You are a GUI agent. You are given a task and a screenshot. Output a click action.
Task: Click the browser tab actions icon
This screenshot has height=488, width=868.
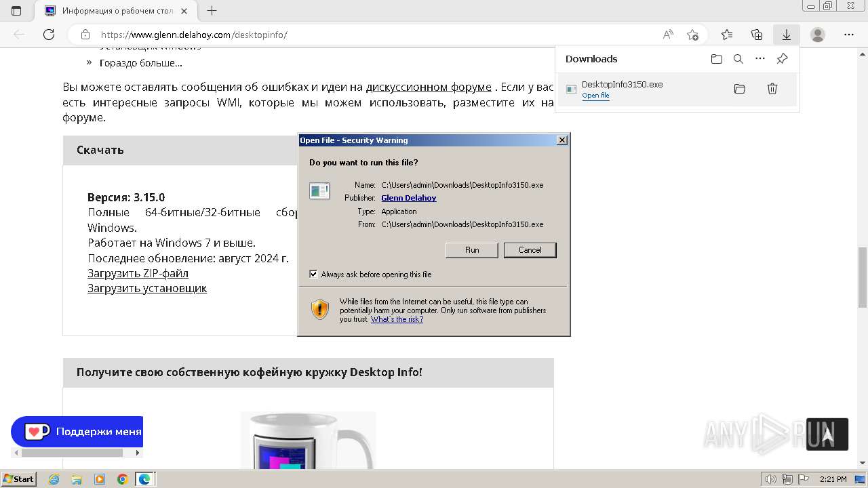(x=16, y=11)
